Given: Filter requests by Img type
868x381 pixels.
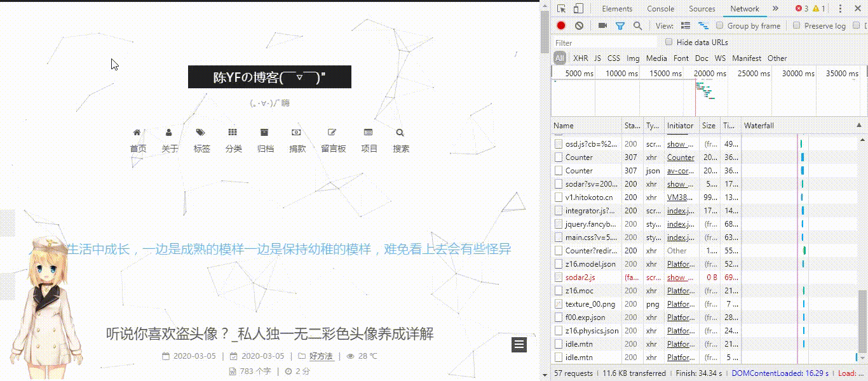Looking at the screenshot, I should point(633,58).
